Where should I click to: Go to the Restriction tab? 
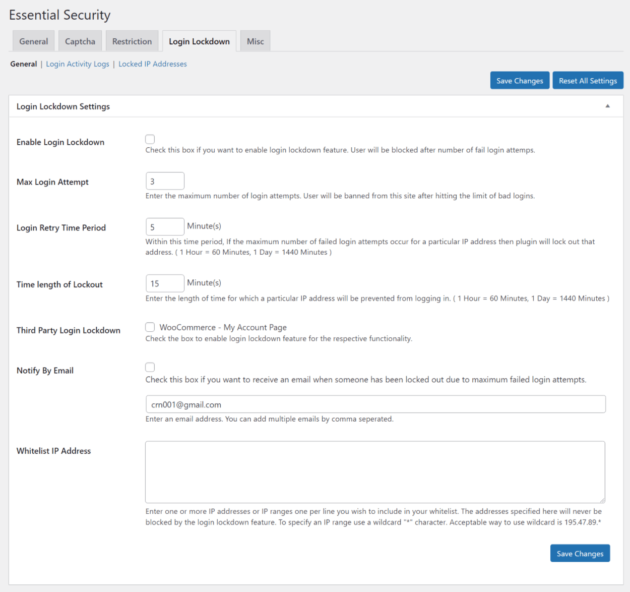click(x=132, y=41)
